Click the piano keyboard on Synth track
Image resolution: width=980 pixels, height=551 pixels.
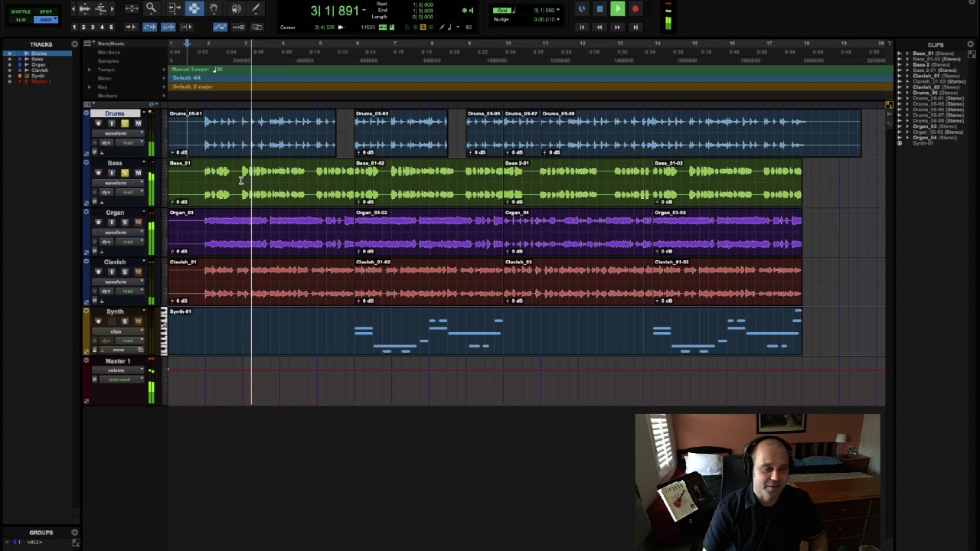coord(163,332)
